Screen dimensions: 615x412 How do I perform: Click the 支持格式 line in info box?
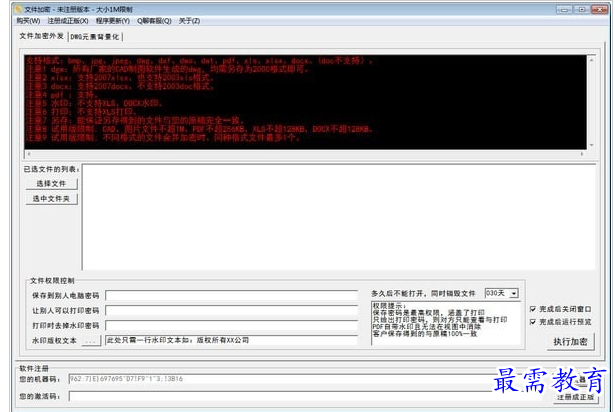tap(199, 60)
